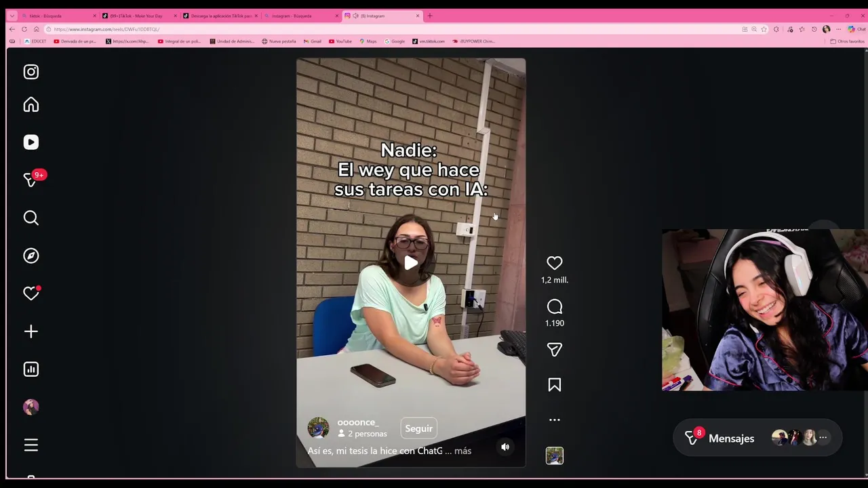Open browser profile avatar in toolbar
This screenshot has height=488, width=868.
pyautogui.click(x=826, y=29)
